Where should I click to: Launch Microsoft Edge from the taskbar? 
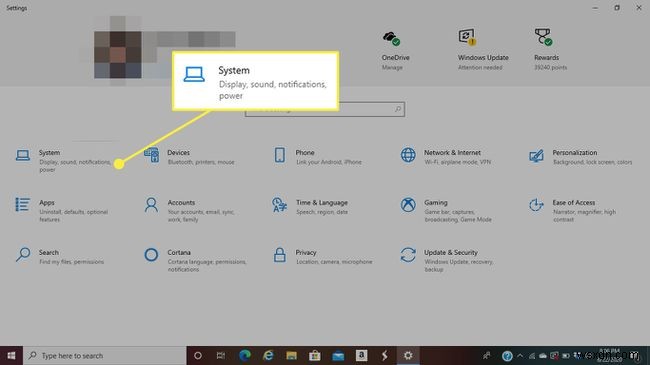click(x=245, y=355)
